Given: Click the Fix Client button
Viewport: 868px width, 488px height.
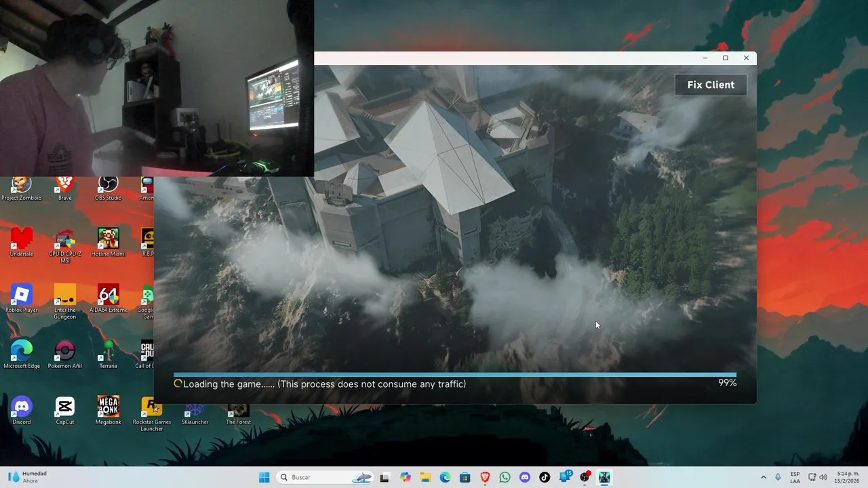Looking at the screenshot, I should (x=711, y=85).
